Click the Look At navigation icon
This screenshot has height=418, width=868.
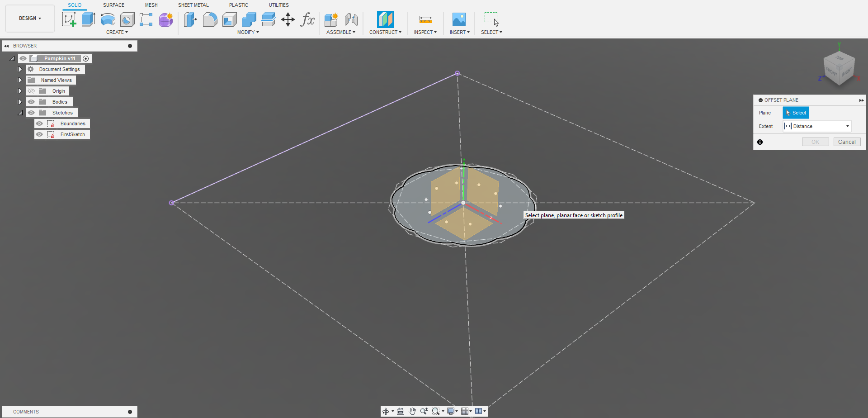pyautogui.click(x=401, y=411)
